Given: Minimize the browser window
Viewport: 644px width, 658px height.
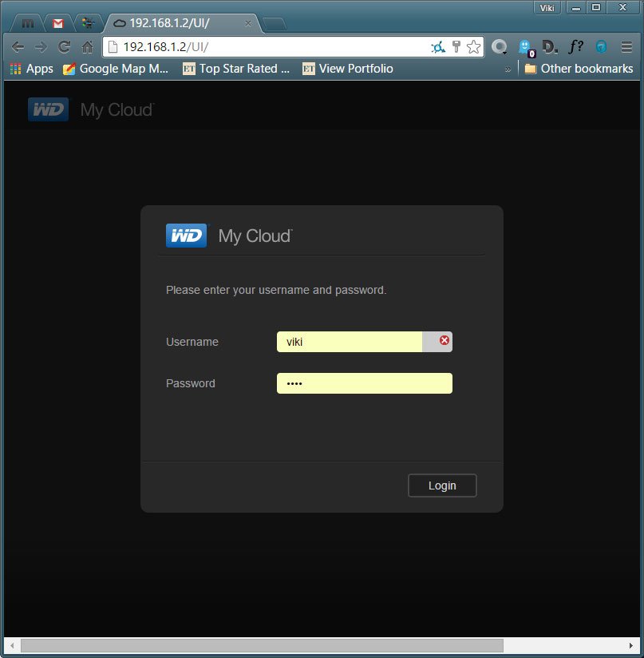Looking at the screenshot, I should pos(576,8).
